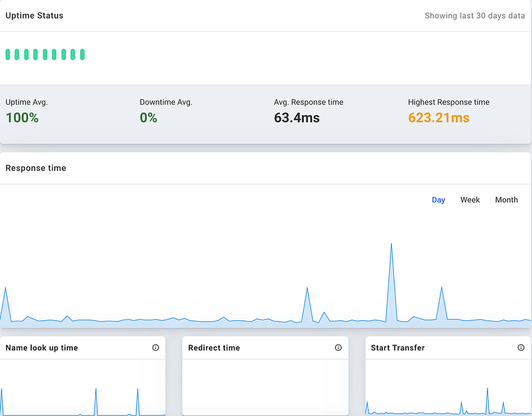Click the Showing last 30 days data label

474,15
